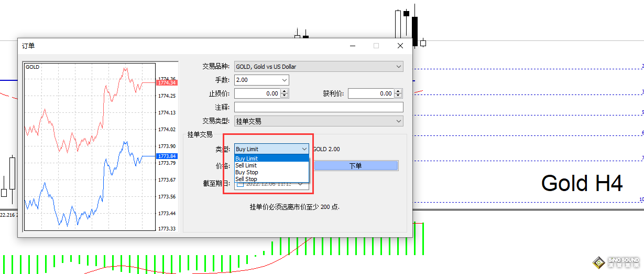This screenshot has height=274, width=644.
Task: Click the 1773.33 price axis label
Action: pyautogui.click(x=167, y=228)
